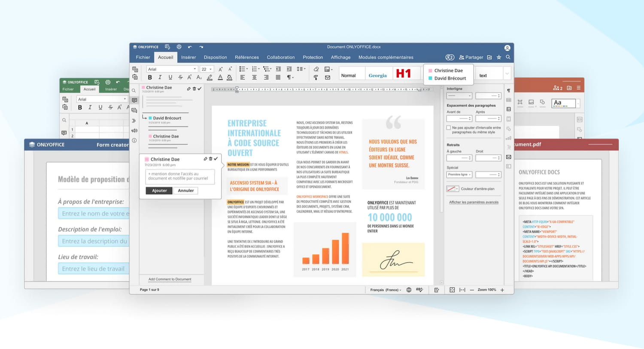This screenshot has width=644, height=349.
Task: Toggle nonprinting characters paragraph mark in toolbar
Action: (x=290, y=77)
